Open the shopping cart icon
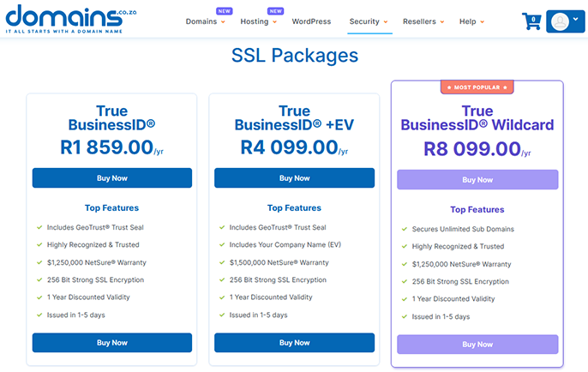 click(x=531, y=22)
